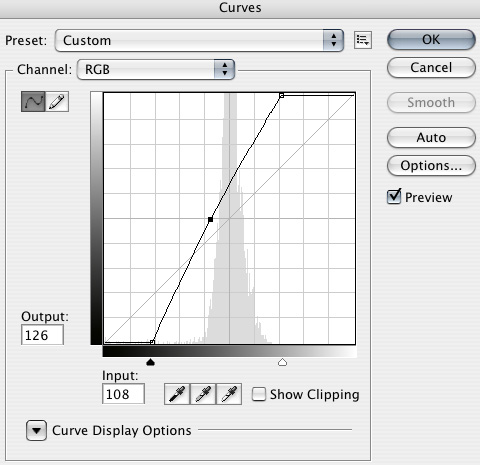480x465 pixels.
Task: Uncheck the Preview checkbox
Action: pyautogui.click(x=394, y=197)
